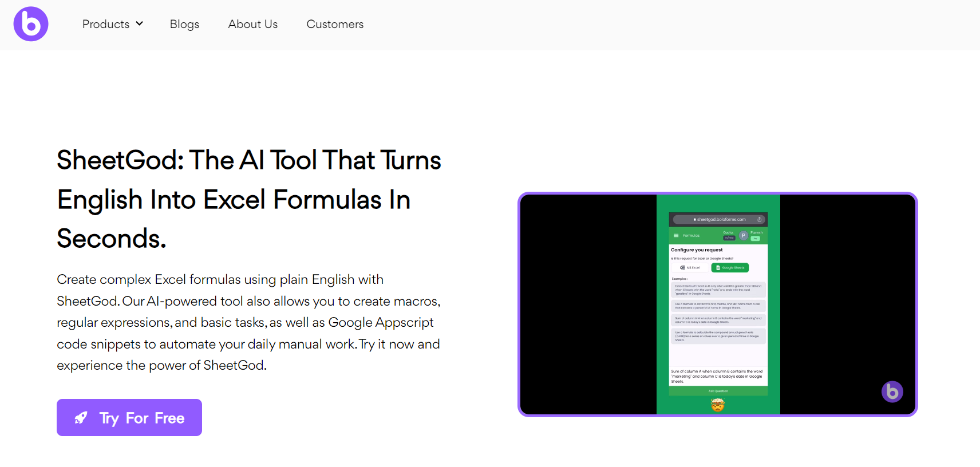Navigate to the Customers page
Image resolution: width=980 pixels, height=467 pixels.
point(335,24)
